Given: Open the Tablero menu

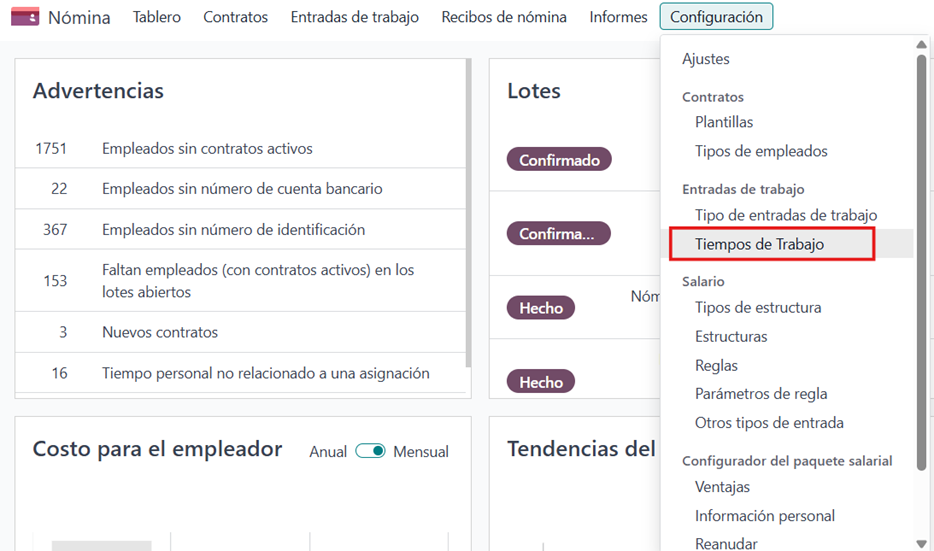Looking at the screenshot, I should tap(157, 17).
